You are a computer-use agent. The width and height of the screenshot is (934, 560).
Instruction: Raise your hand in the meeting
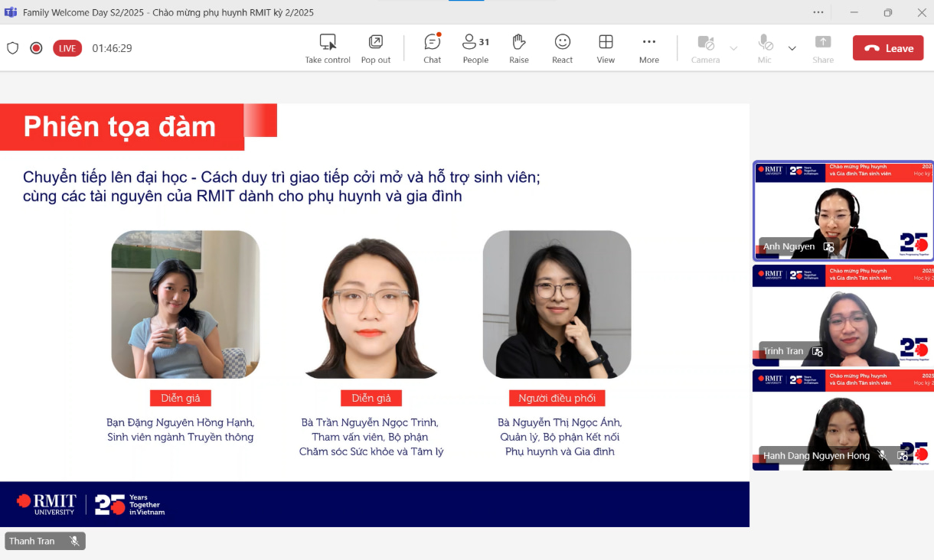pos(519,48)
